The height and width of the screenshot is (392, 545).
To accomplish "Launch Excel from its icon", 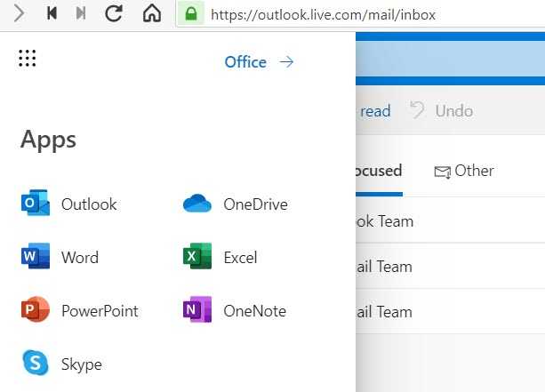I will coord(197,256).
